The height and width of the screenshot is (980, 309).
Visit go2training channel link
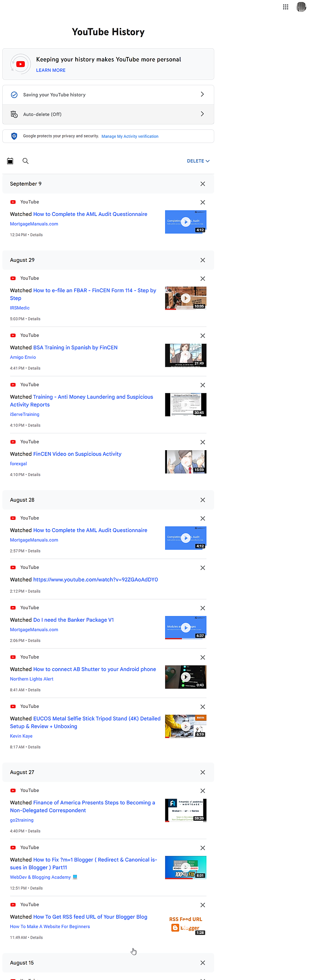[22, 820]
